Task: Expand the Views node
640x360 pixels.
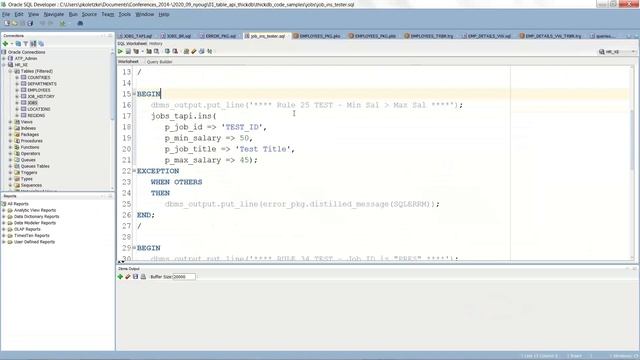Action: (11, 122)
